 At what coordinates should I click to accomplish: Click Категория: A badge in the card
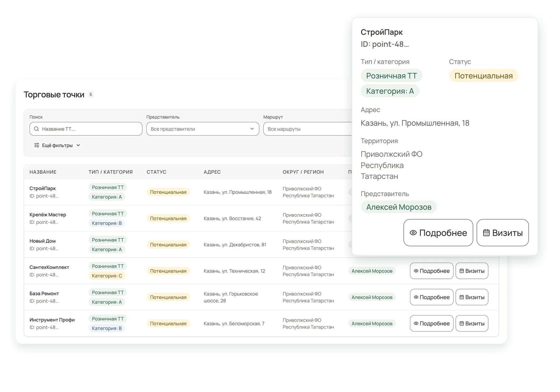click(390, 91)
